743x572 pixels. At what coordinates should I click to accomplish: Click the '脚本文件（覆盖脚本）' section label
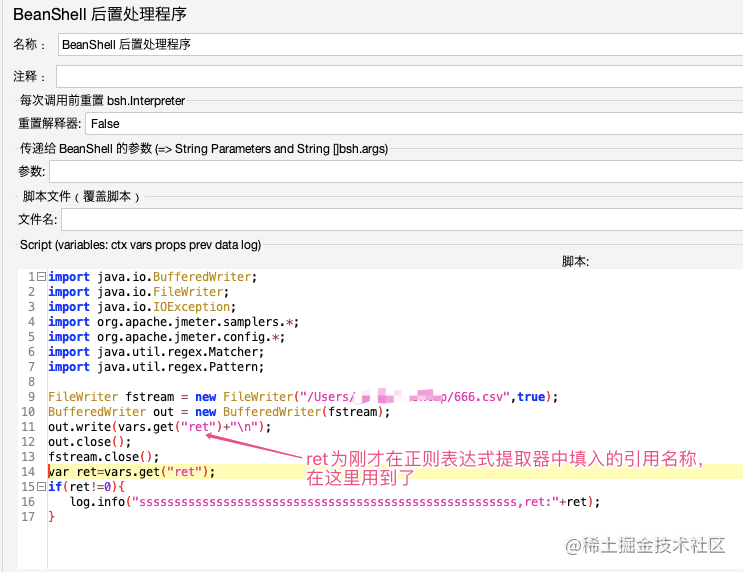point(81,196)
